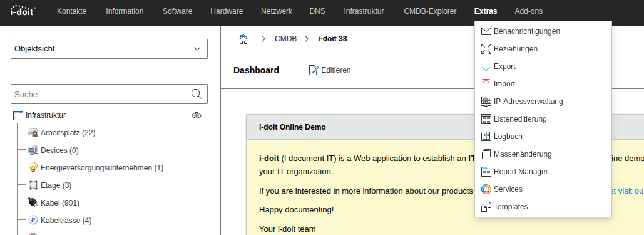Click the i-doit 38 breadcrumb
The height and width of the screenshot is (235, 644).
[x=333, y=39]
